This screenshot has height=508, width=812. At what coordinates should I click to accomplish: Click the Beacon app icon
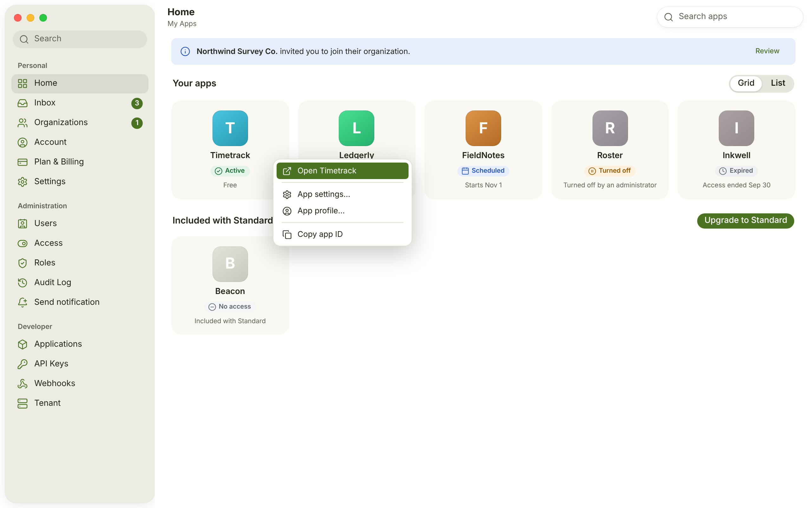[x=230, y=264]
